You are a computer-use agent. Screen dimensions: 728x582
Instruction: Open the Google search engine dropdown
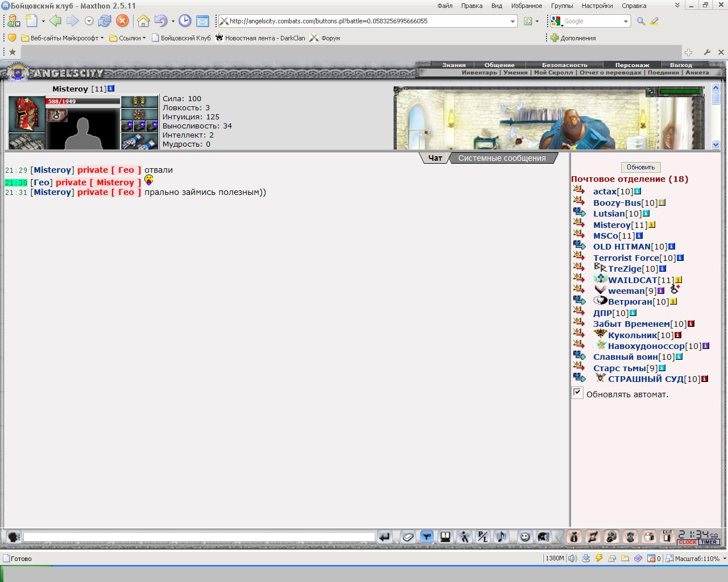click(x=626, y=21)
